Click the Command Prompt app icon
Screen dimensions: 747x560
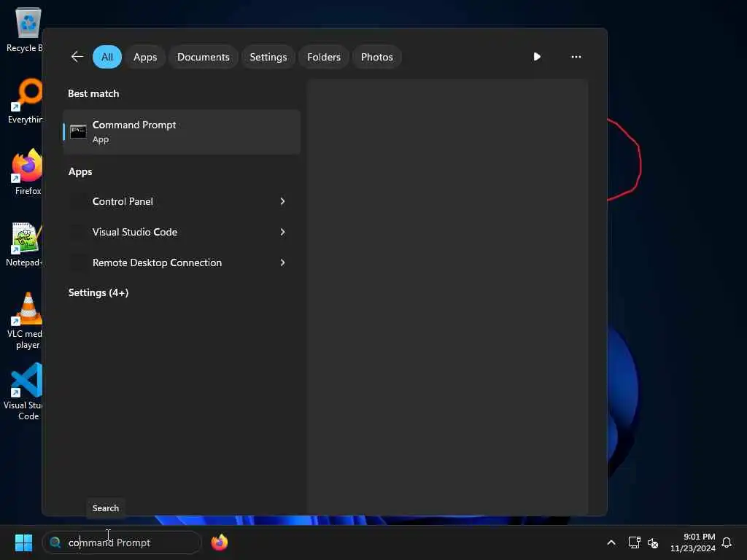pyautogui.click(x=78, y=132)
